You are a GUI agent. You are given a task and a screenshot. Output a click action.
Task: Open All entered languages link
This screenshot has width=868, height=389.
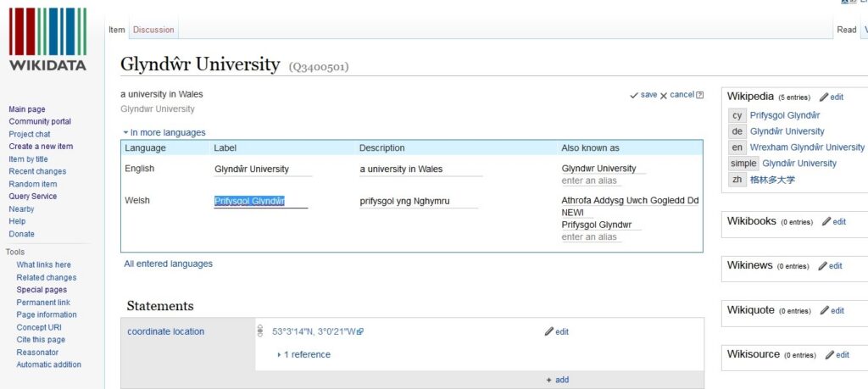tap(169, 264)
